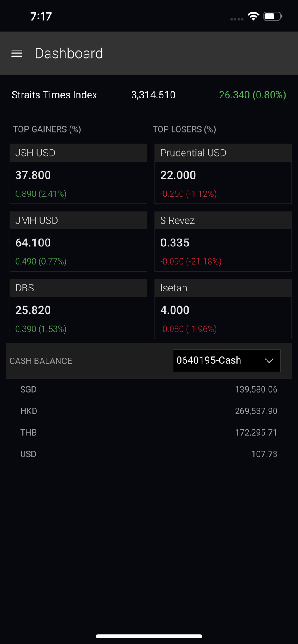Screen dimensions: 298x644
Task: Tap the Straits Times Index name
Action: click(x=54, y=95)
